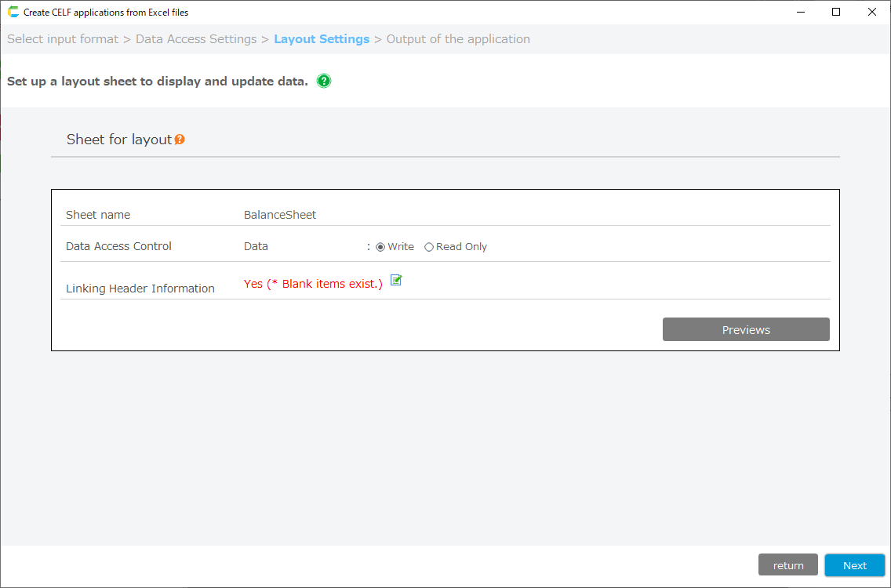Viewport: 891px width, 588px height.
Task: Select the Layout Settings breadcrumb step
Action: (x=322, y=39)
